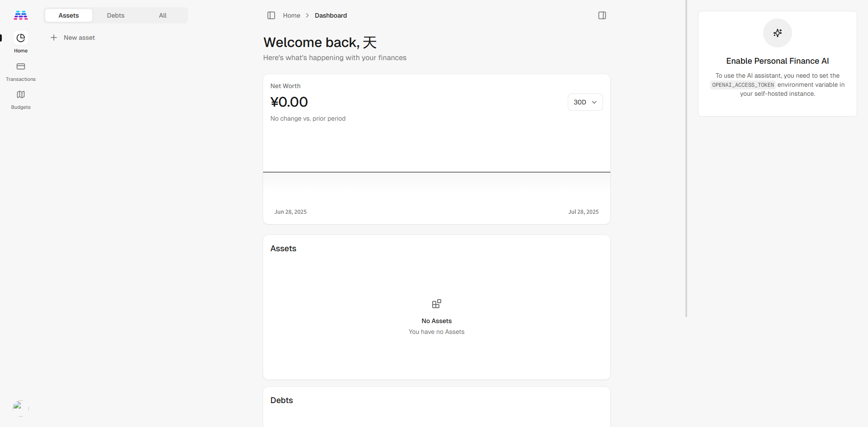Click the No Assets grid icon
This screenshot has height=427, width=868.
tap(437, 304)
